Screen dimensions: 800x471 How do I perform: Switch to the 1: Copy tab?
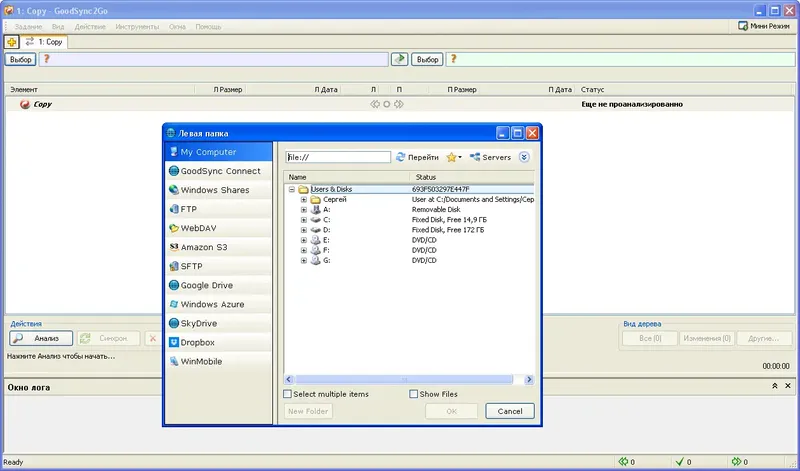click(x=44, y=42)
